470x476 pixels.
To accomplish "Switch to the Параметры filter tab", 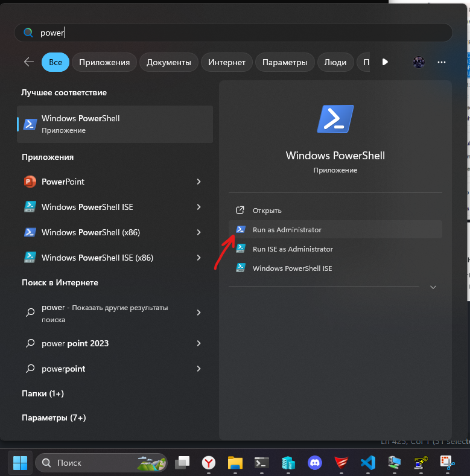I will [x=285, y=62].
